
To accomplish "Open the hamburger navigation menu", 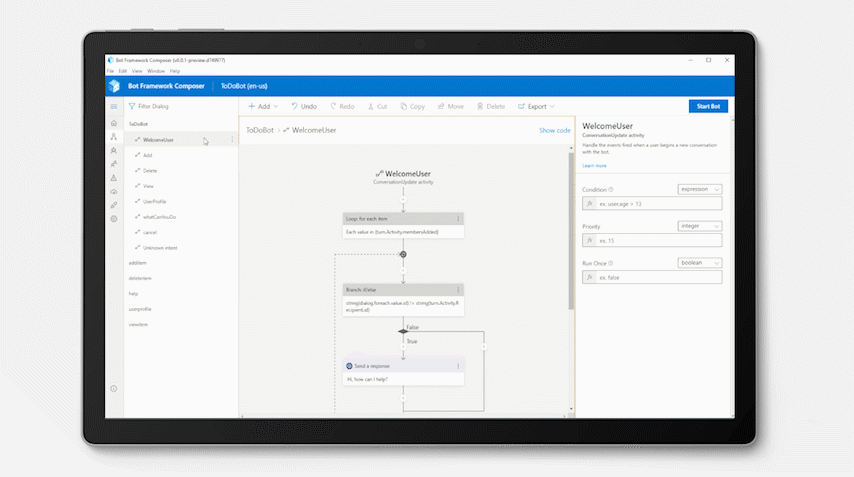I will (x=114, y=107).
